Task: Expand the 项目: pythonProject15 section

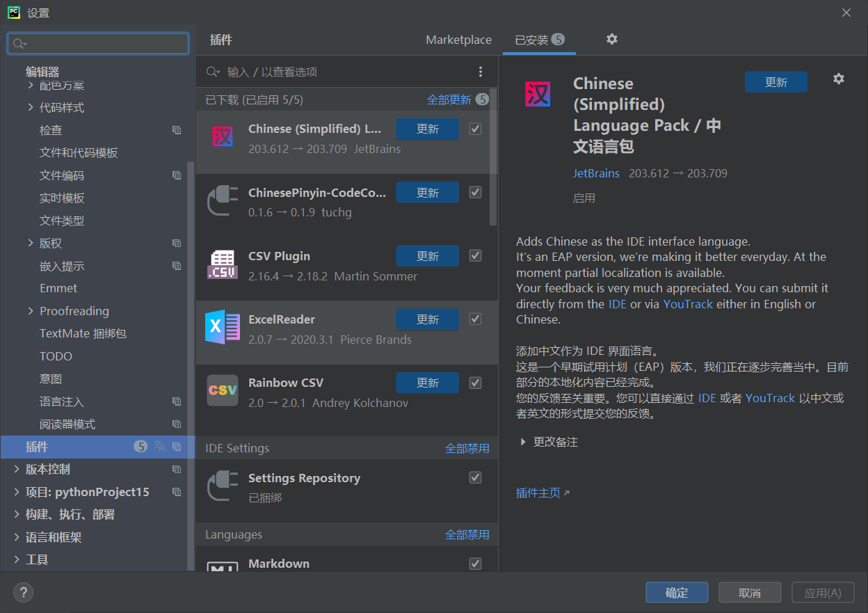Action: pos(17,492)
